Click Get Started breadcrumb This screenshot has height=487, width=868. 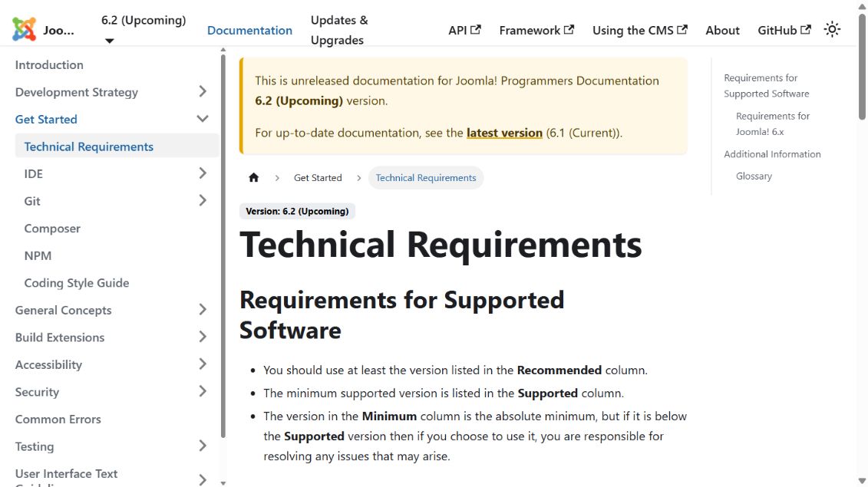pyautogui.click(x=318, y=178)
